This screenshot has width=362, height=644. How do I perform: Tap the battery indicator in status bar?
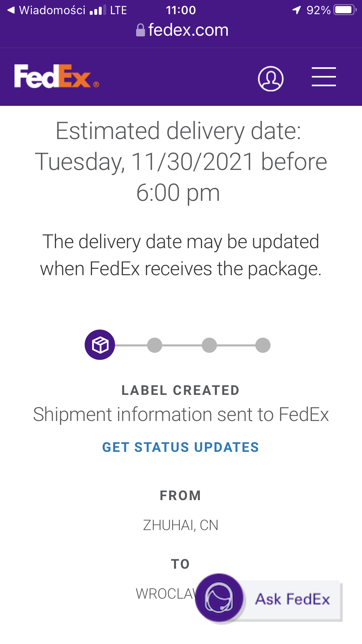(345, 10)
